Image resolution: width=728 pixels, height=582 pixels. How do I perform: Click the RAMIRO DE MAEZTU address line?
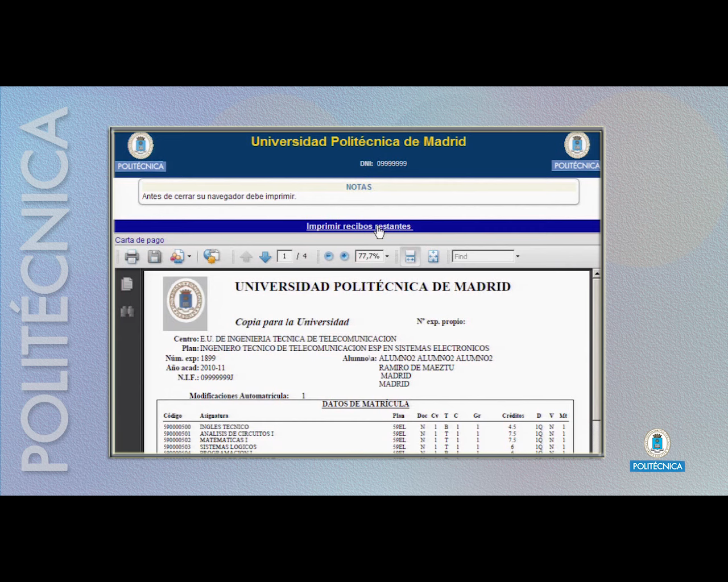pyautogui.click(x=416, y=368)
